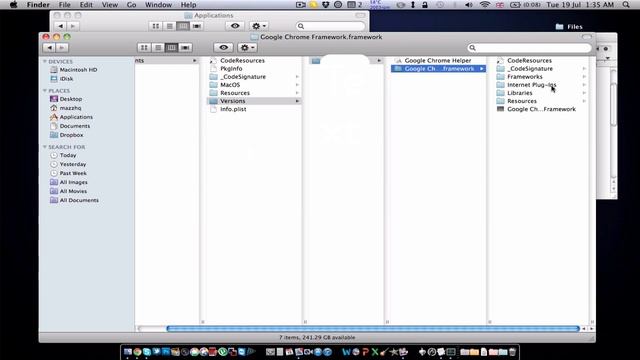640x360 pixels.
Task: Open Quick Look eye in Chrome Framework window
Action: tap(223, 48)
